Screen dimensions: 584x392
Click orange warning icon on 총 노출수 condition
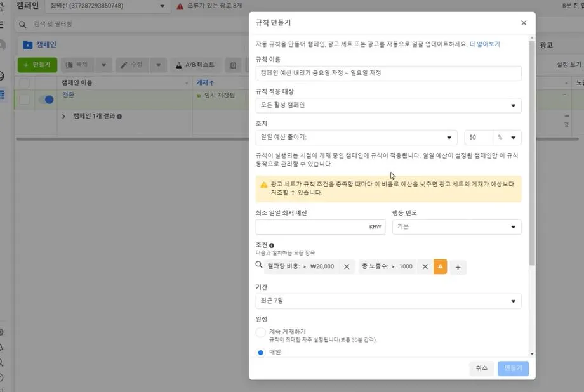pos(440,266)
